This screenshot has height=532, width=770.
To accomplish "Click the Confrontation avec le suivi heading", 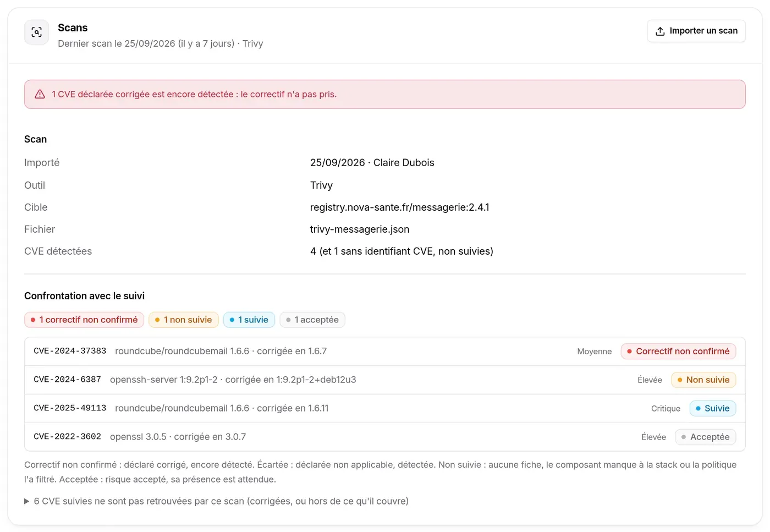I will pyautogui.click(x=85, y=296).
